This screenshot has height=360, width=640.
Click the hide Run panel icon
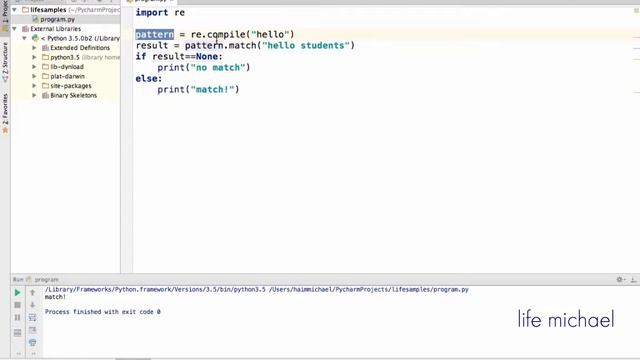coord(633,280)
